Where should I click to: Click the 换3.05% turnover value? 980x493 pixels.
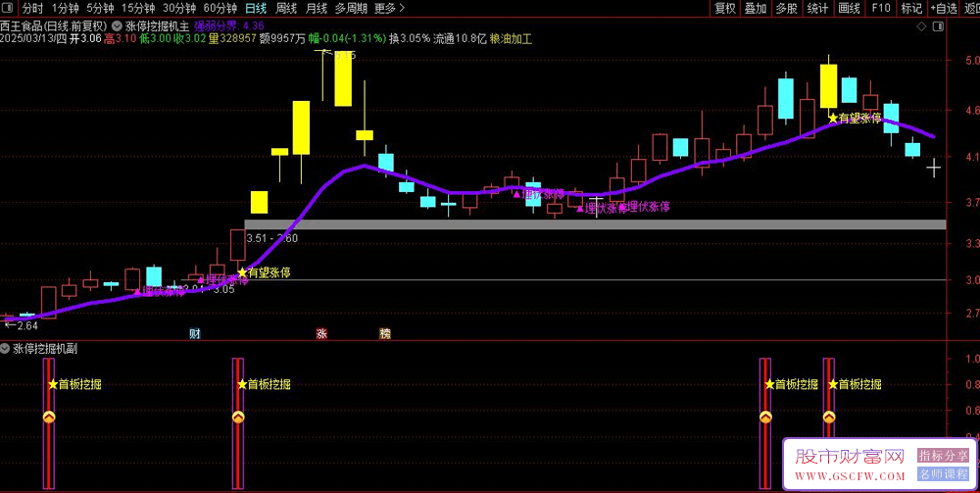[x=410, y=39]
